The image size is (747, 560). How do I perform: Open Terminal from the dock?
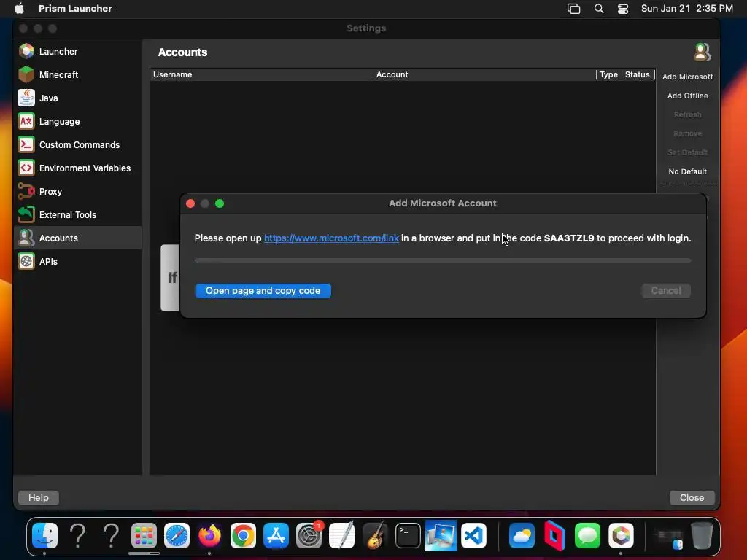408,536
